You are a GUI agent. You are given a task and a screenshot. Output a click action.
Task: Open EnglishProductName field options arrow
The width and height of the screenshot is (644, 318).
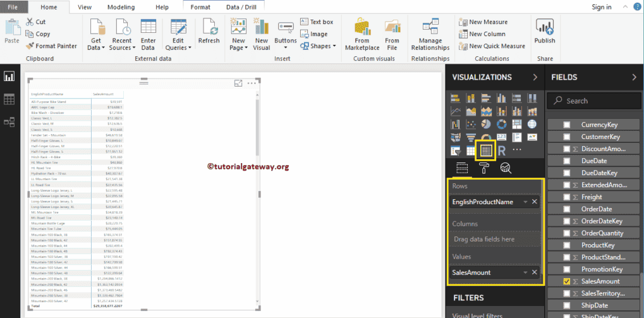(525, 202)
